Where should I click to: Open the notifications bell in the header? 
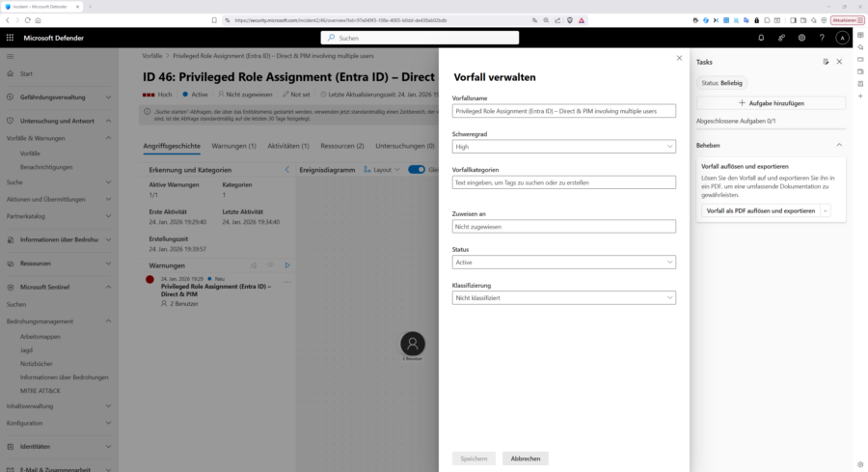point(761,38)
